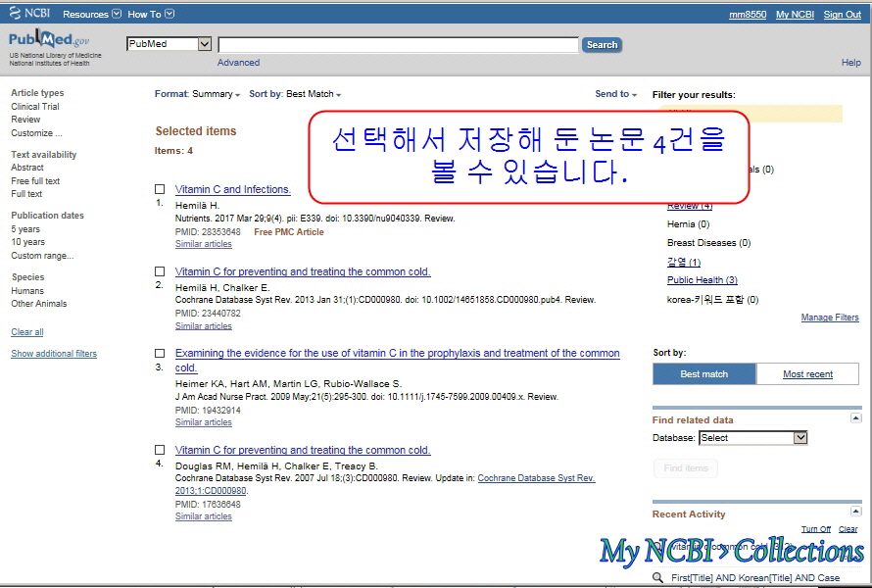Image resolution: width=872 pixels, height=588 pixels.
Task: Collapse the Find related data panel
Action: tap(856, 418)
